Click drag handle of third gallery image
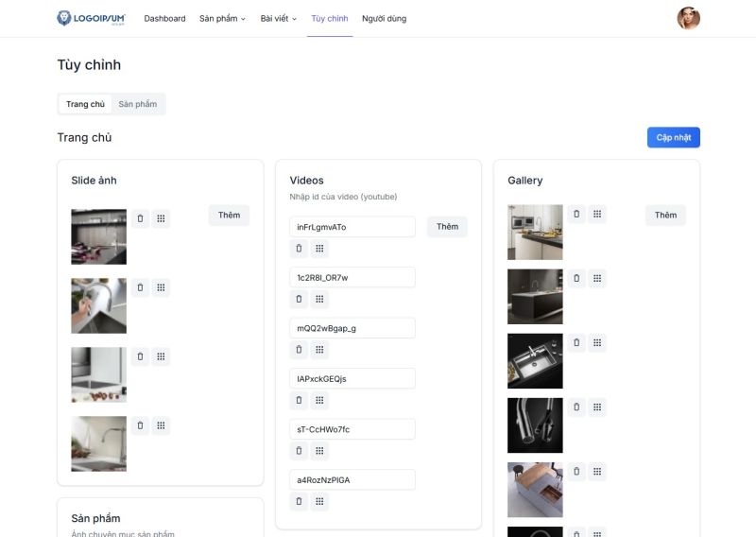 tap(597, 343)
